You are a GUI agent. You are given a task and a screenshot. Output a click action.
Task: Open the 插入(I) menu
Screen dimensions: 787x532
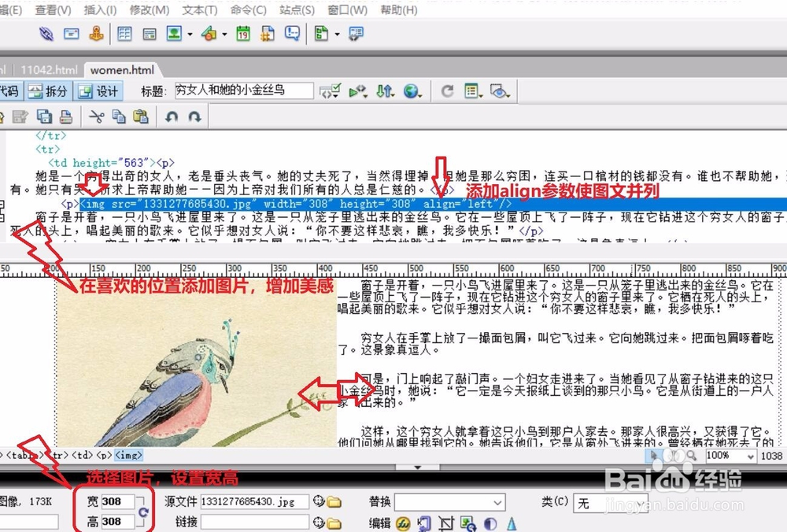coord(101,9)
